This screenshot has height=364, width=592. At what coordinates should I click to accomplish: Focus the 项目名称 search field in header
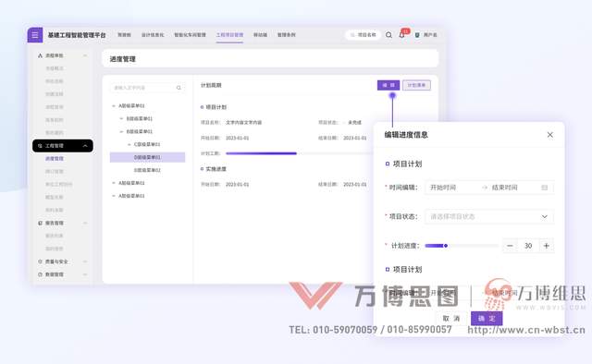coord(363,35)
